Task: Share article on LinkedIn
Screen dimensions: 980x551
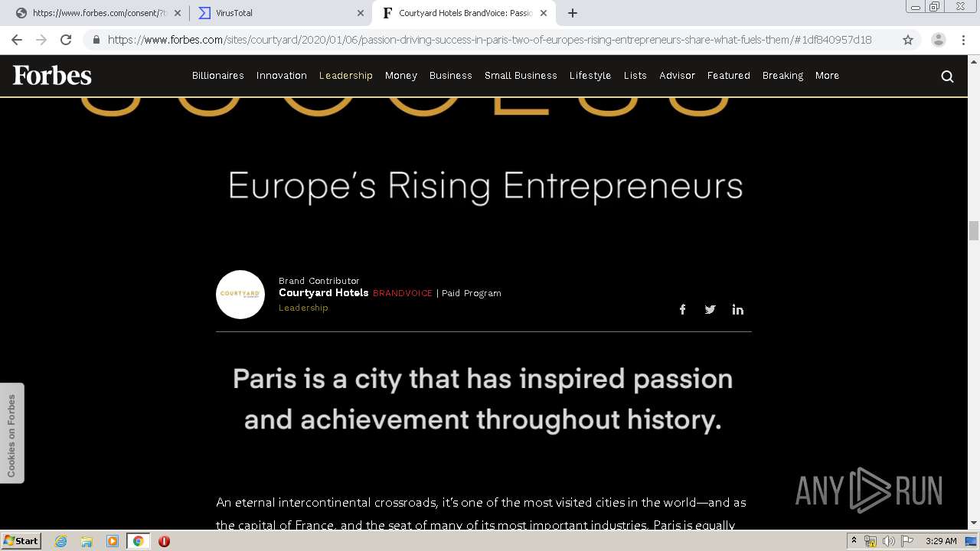Action: pos(737,309)
